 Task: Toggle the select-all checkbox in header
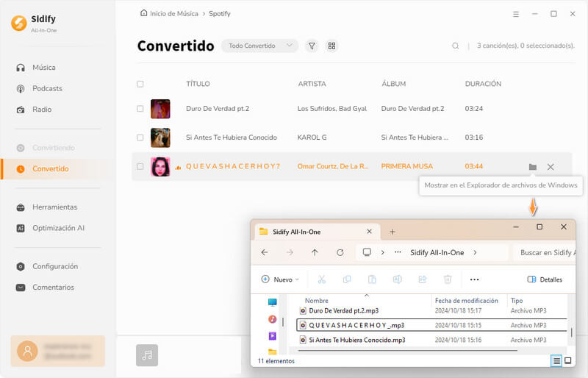click(x=140, y=84)
